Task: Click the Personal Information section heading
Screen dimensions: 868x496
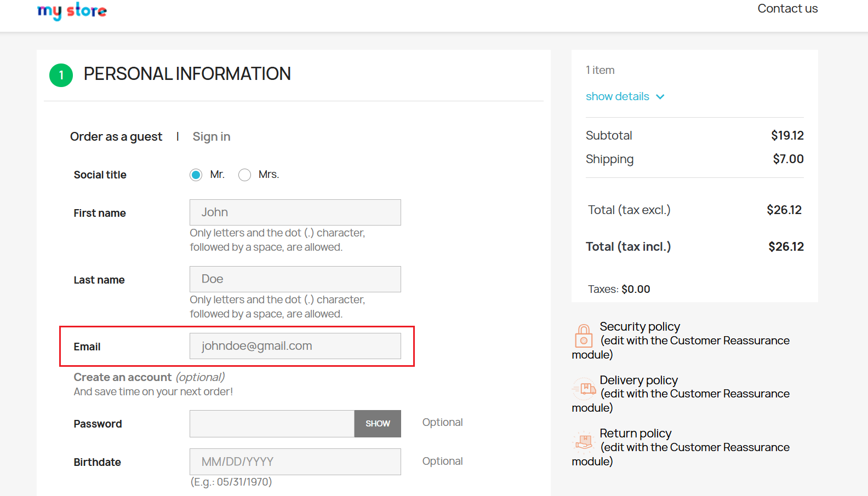Action: pos(187,74)
